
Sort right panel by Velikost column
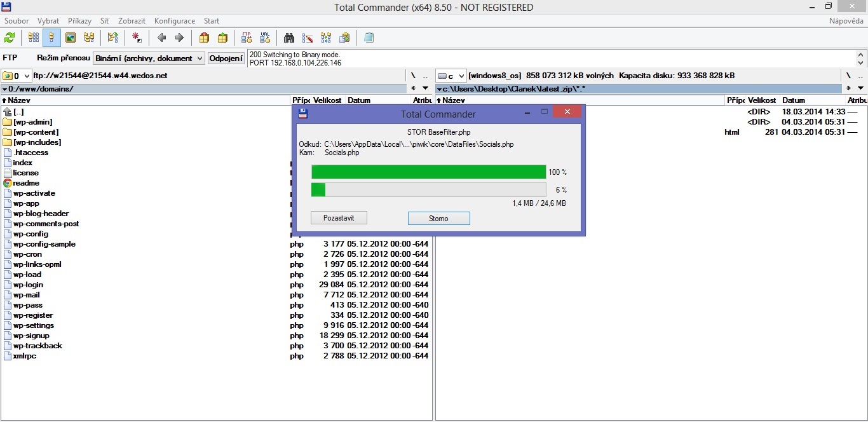click(763, 100)
